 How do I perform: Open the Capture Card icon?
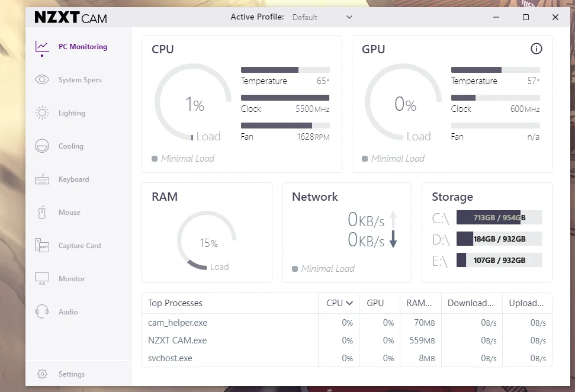[x=42, y=246]
